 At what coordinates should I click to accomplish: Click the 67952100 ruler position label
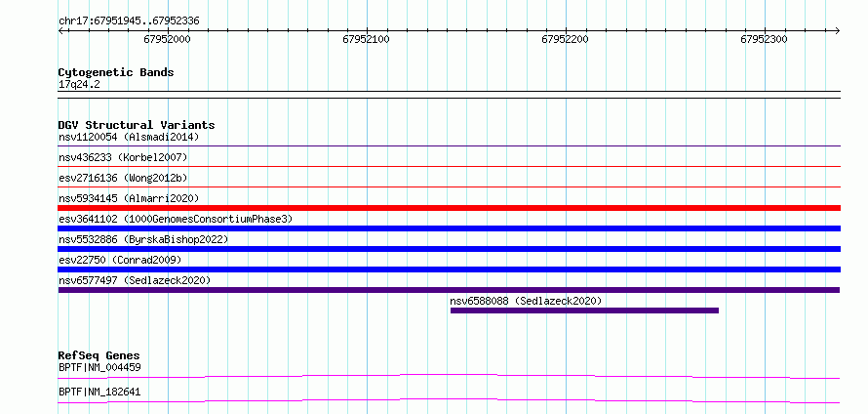click(x=366, y=39)
